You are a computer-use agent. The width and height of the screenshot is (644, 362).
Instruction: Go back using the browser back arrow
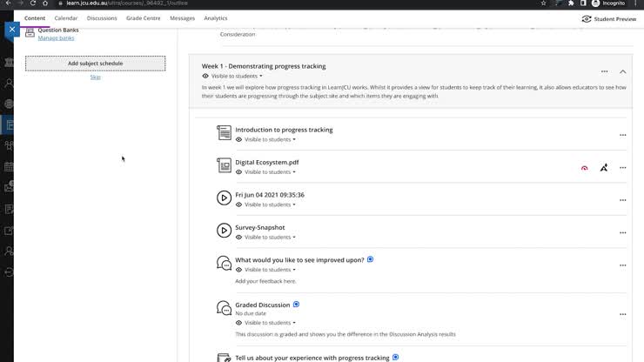coord(8,3)
